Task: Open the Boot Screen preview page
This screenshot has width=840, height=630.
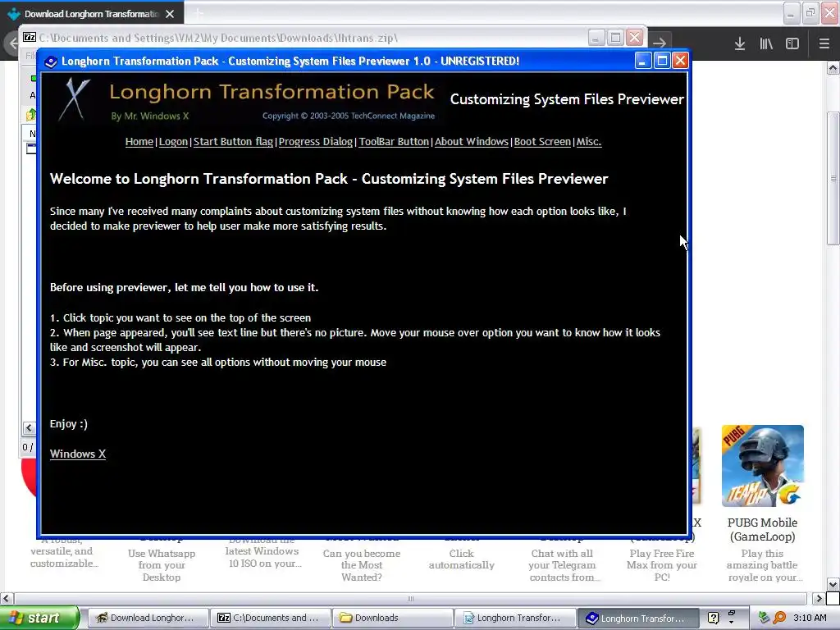Action: (542, 142)
